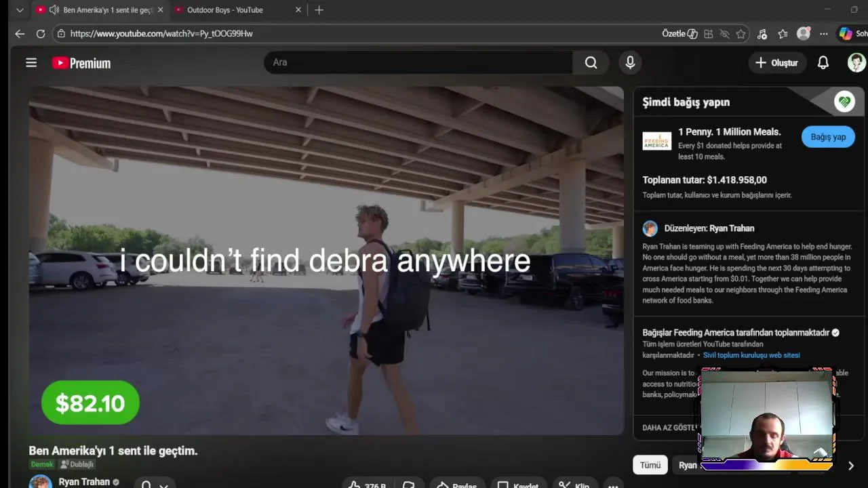Viewport: 868px width, 488px height.
Task: Switch to the Outdoor Boys - YouTube tab
Action: click(225, 9)
